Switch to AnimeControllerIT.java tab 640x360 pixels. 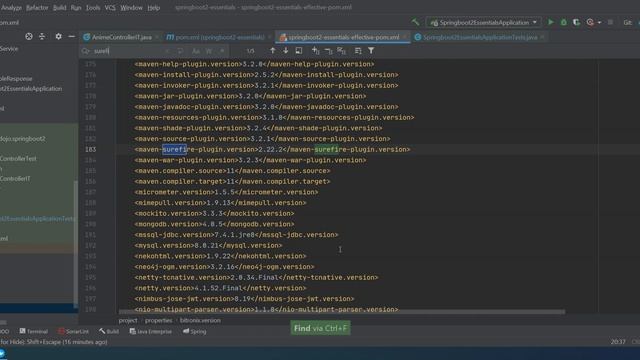tap(121, 37)
